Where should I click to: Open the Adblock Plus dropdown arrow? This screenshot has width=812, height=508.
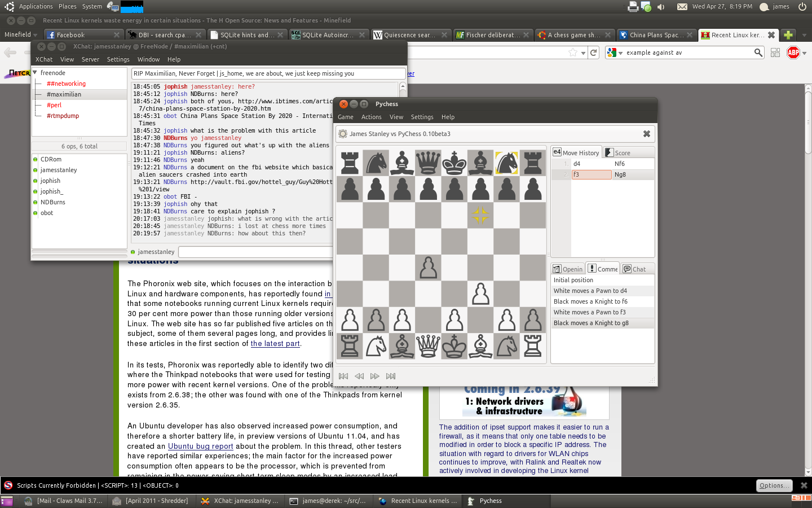point(804,53)
